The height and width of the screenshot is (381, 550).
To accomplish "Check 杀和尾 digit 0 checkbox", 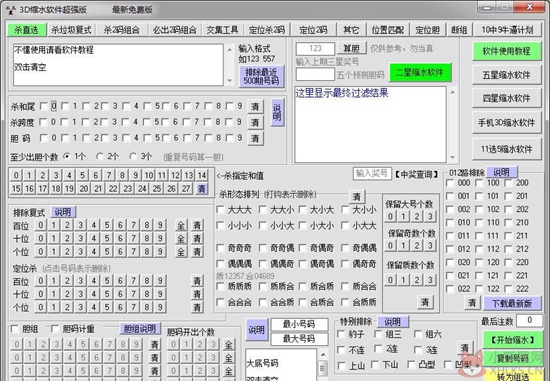I will coord(44,106).
